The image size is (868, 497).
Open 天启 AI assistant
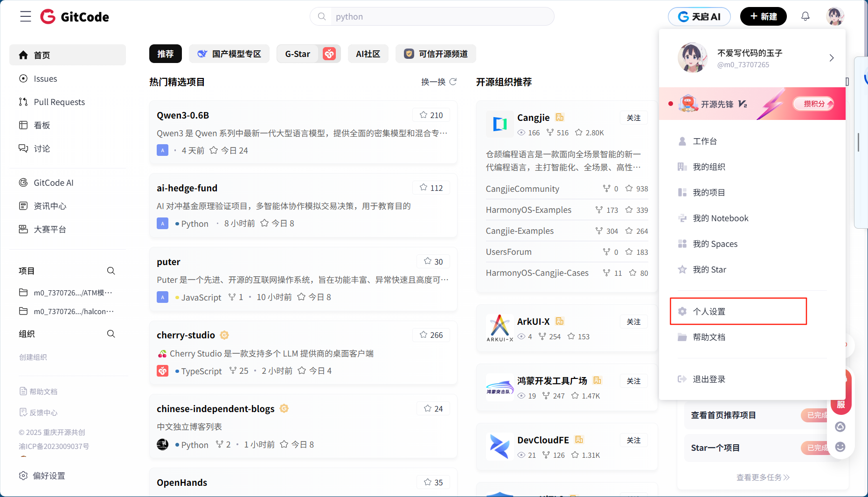coord(699,17)
